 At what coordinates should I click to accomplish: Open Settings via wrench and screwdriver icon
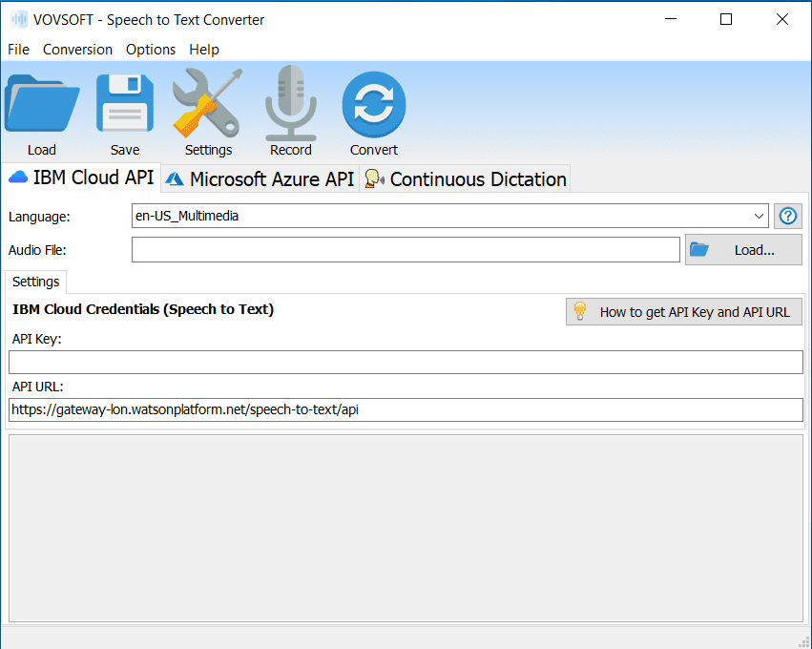(208, 104)
